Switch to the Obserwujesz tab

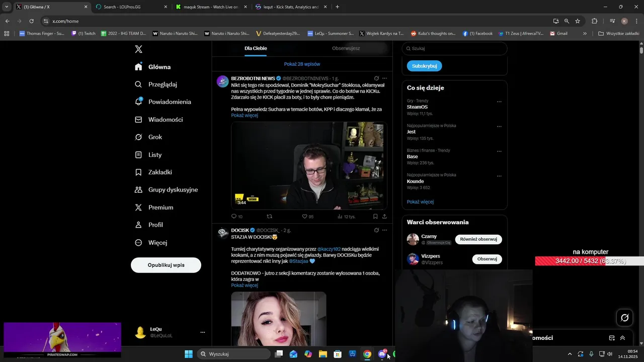346,48
